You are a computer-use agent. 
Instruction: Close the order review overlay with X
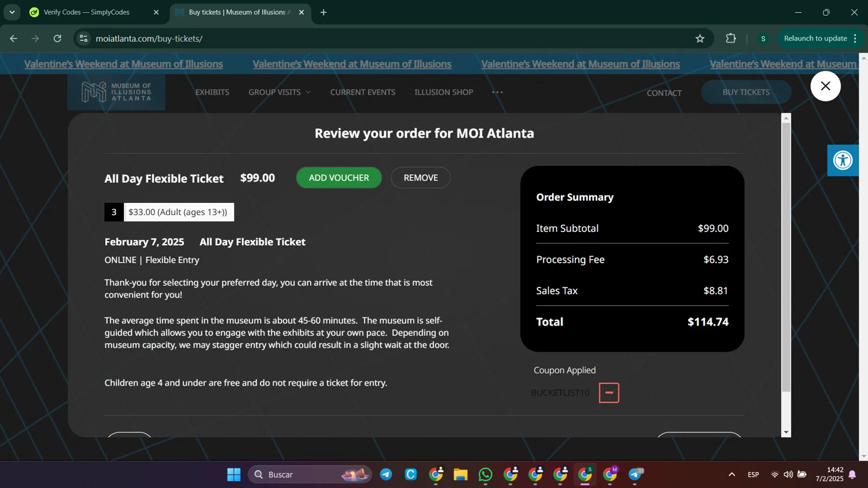point(825,86)
